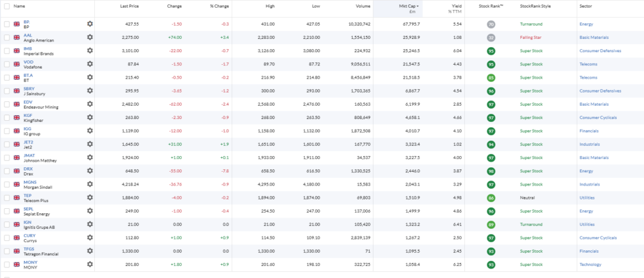This screenshot has width=644, height=278.
Task: Select the Kingfisher row checkbox
Action: point(7,118)
